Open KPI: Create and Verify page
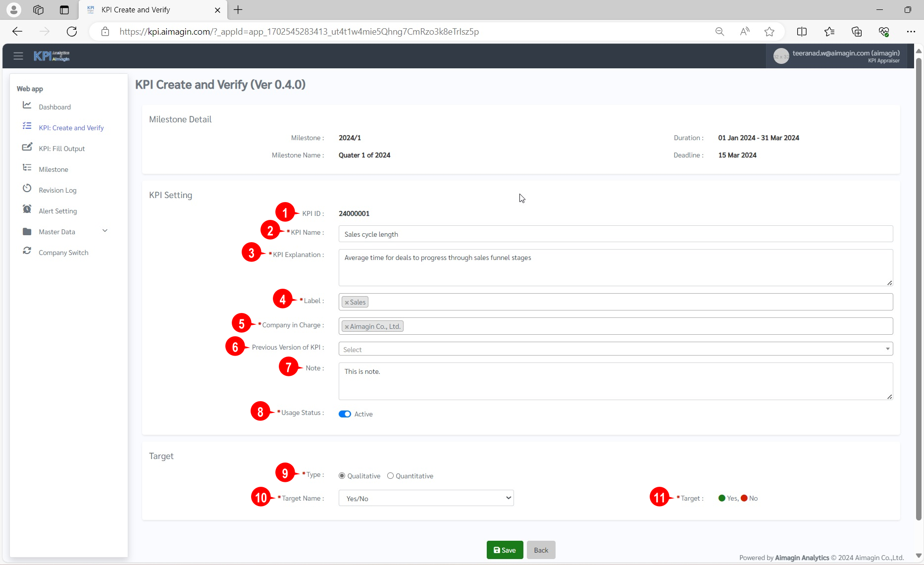Viewport: 924px width, 565px height. click(71, 128)
